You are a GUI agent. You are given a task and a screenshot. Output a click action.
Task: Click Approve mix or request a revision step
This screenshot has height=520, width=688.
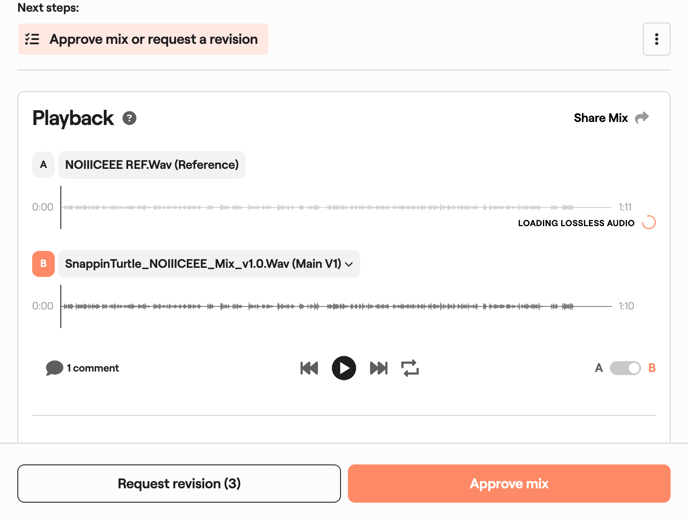click(x=153, y=39)
